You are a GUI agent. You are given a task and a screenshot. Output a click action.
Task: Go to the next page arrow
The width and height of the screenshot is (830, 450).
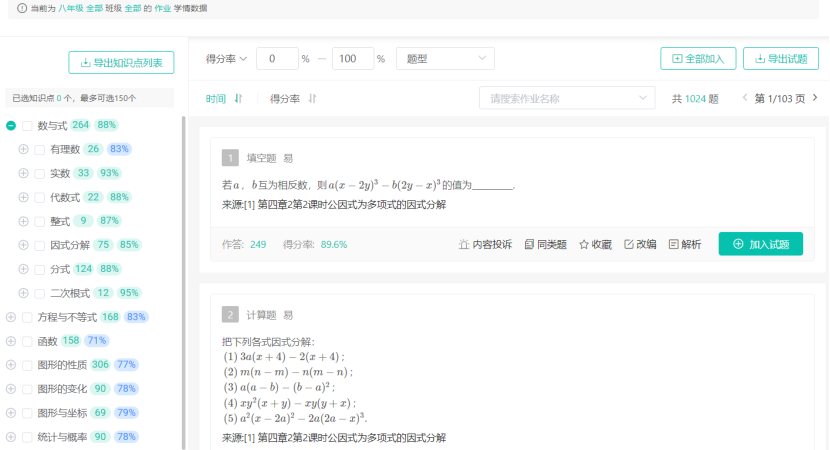point(815,97)
